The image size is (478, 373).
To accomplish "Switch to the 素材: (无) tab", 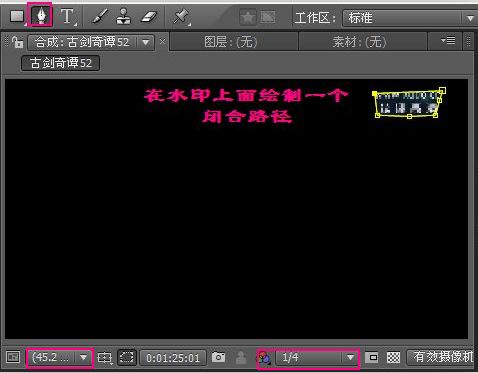I will (359, 42).
